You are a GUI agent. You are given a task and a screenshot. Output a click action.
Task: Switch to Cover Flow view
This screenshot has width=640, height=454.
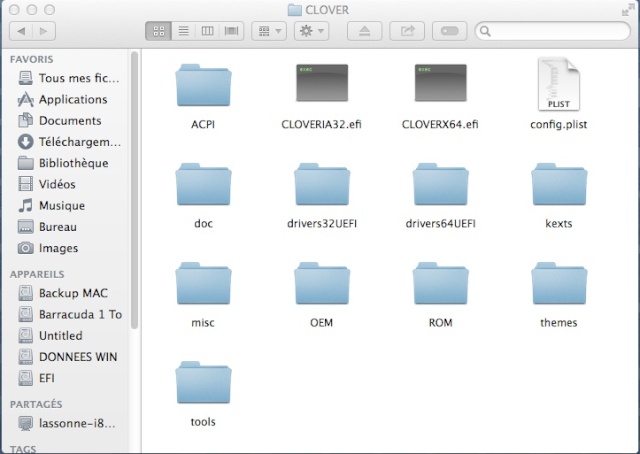231,31
